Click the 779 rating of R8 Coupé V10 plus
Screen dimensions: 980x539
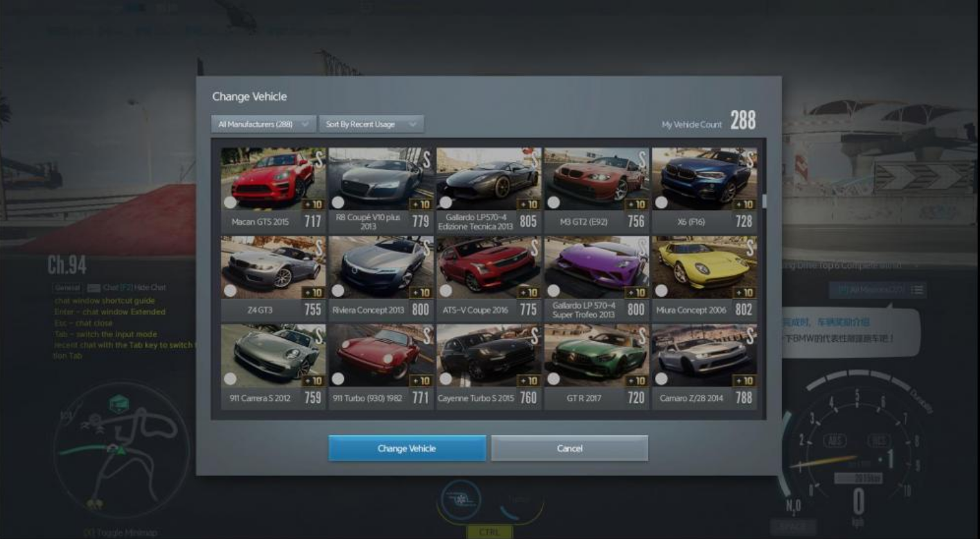click(x=420, y=222)
